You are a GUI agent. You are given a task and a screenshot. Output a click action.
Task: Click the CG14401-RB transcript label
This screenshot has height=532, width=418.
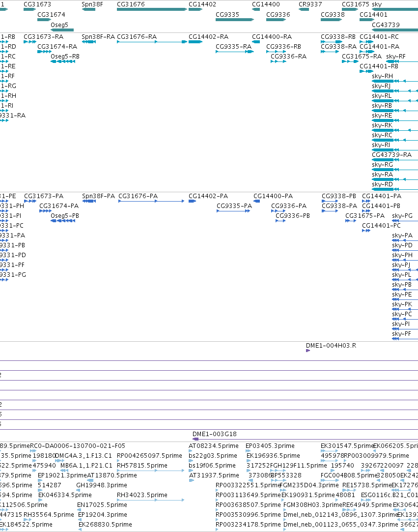coord(379,66)
